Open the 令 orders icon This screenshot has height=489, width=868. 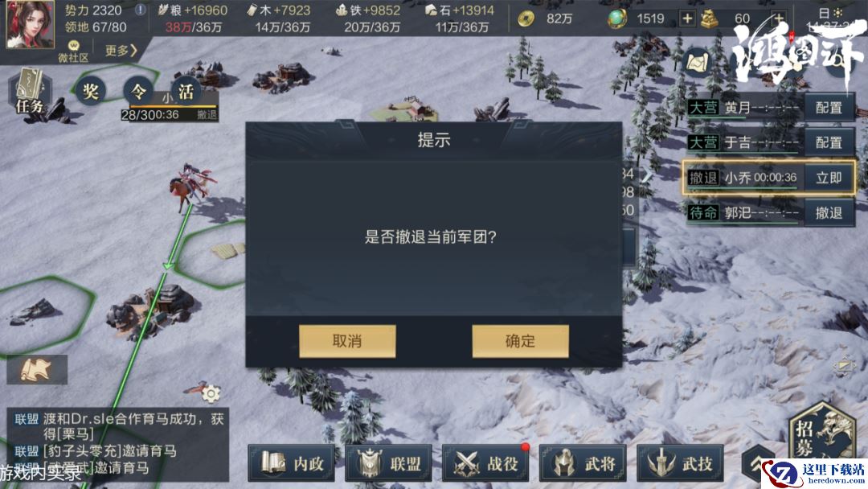[138, 91]
